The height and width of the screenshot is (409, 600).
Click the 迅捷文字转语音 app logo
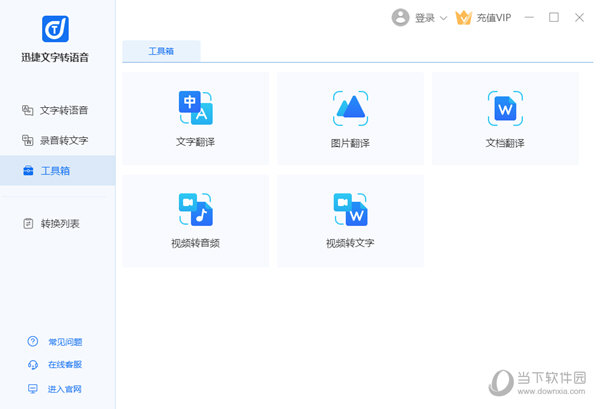(x=55, y=29)
